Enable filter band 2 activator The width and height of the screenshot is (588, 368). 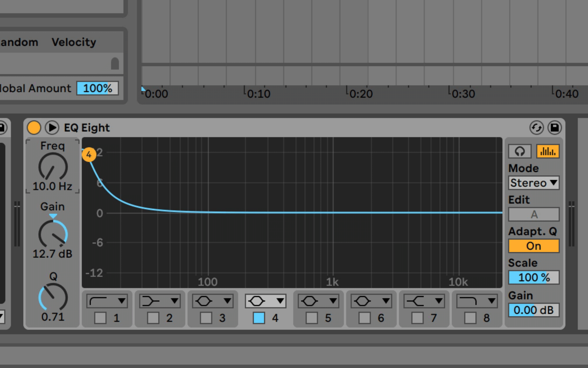click(153, 318)
